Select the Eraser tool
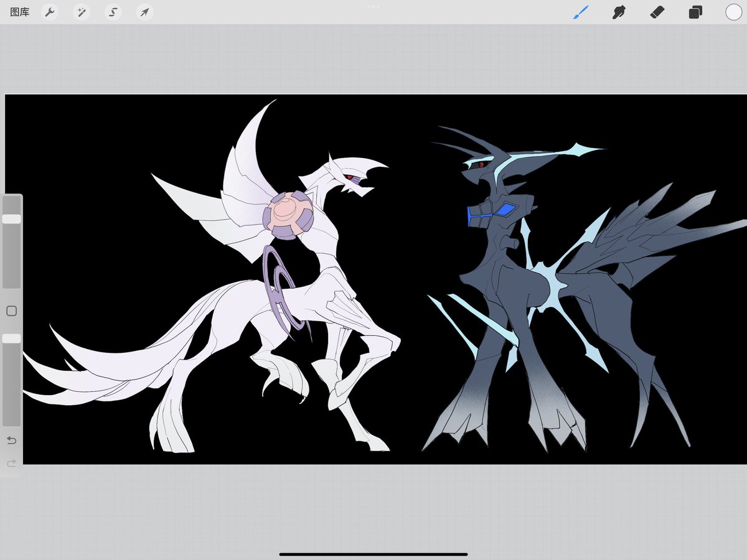747x560 pixels. coord(657,12)
